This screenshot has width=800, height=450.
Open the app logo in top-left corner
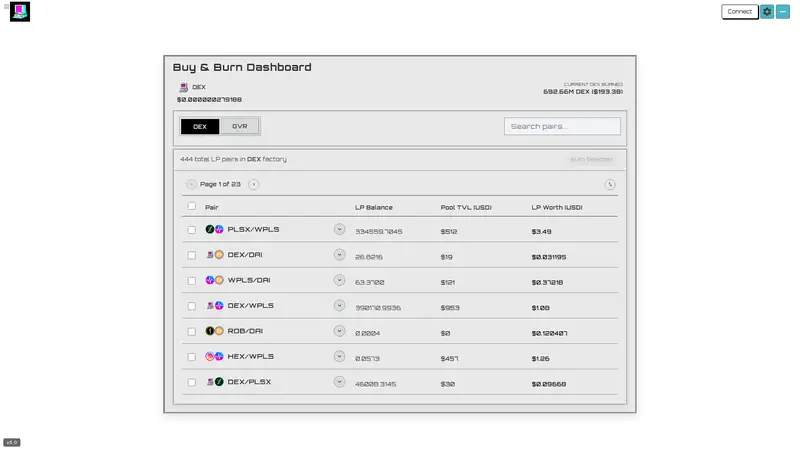[20, 12]
